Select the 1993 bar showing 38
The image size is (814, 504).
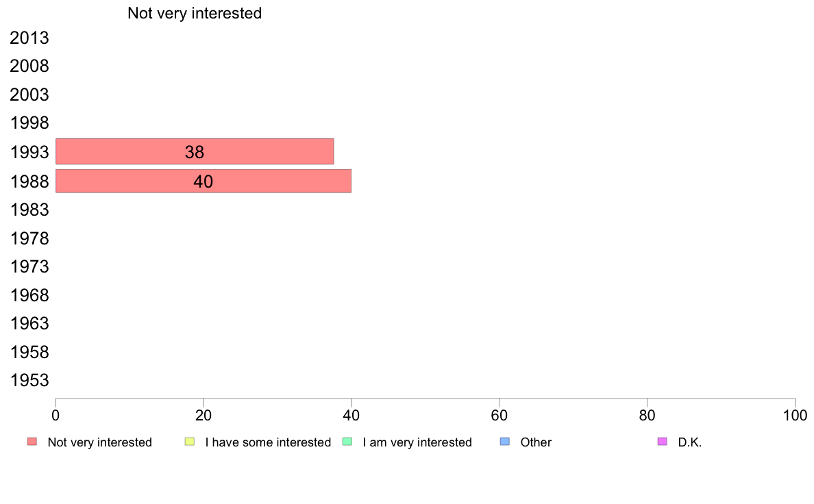point(195,151)
